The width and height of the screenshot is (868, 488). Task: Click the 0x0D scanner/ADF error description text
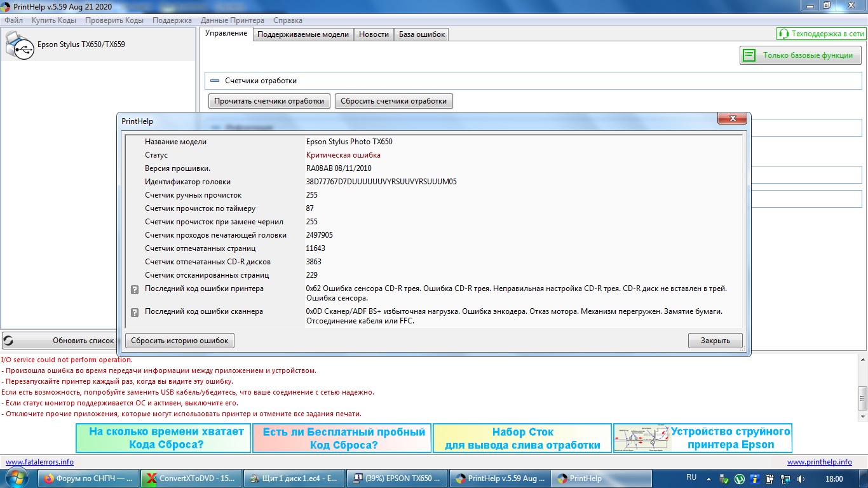click(x=514, y=316)
